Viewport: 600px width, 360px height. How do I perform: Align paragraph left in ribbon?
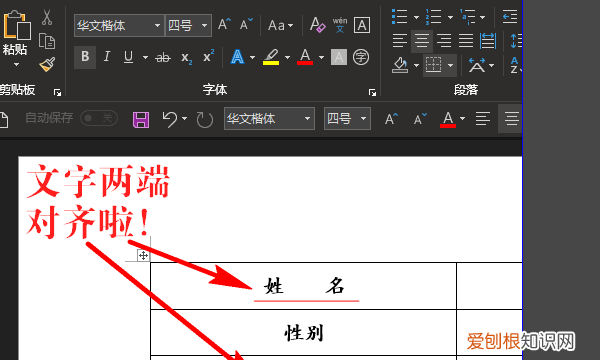[x=399, y=41]
